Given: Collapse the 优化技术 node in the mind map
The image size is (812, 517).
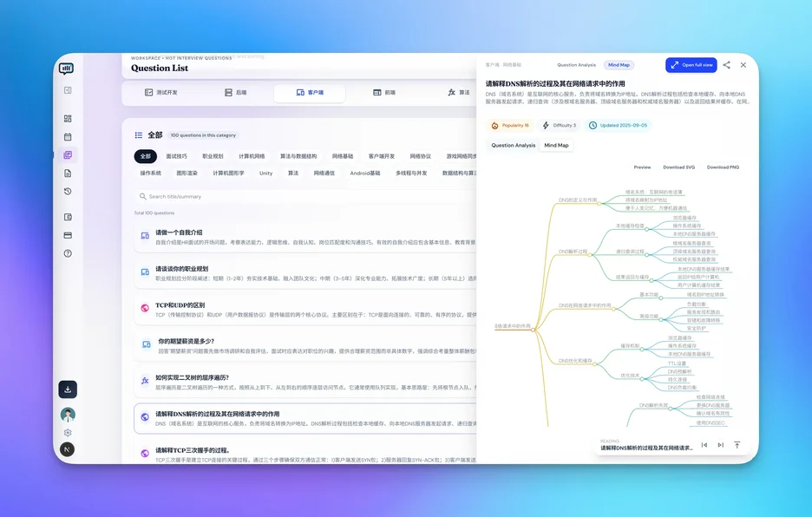Looking at the screenshot, I should coord(642,379).
